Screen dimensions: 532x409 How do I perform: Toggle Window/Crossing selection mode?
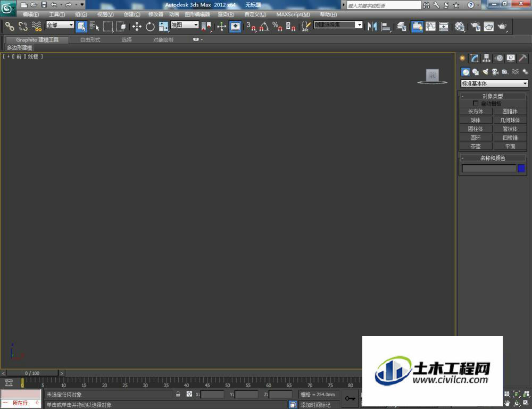pyautogui.click(x=121, y=26)
